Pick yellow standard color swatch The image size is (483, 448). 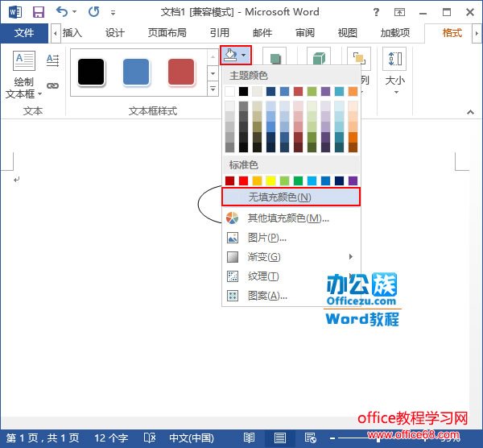click(270, 180)
